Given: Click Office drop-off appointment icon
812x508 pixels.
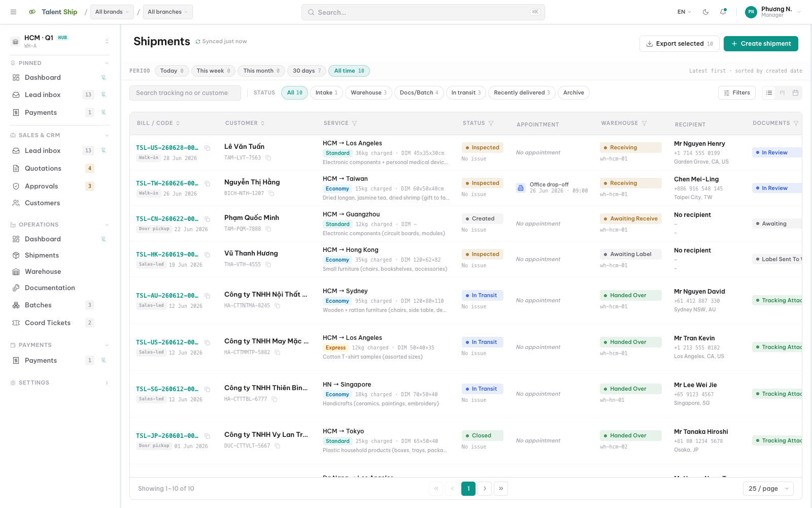Looking at the screenshot, I should (521, 188).
